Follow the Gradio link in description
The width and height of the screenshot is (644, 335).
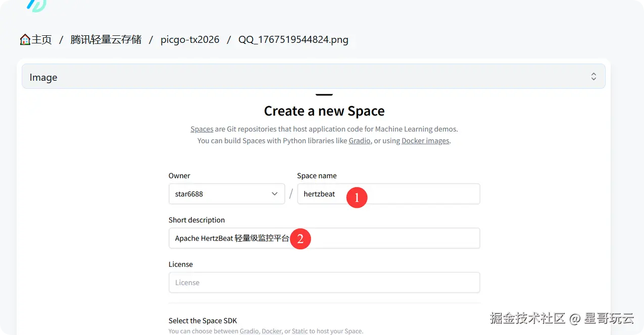tap(360, 141)
